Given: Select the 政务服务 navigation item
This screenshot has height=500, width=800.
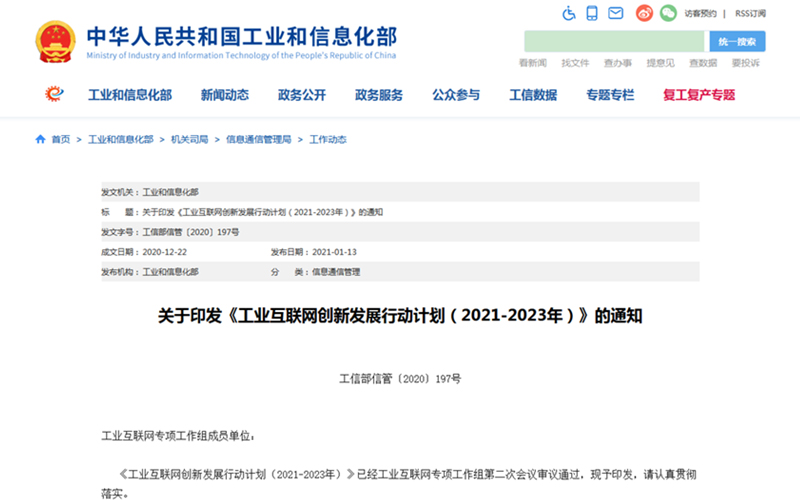Looking at the screenshot, I should coord(379,95).
